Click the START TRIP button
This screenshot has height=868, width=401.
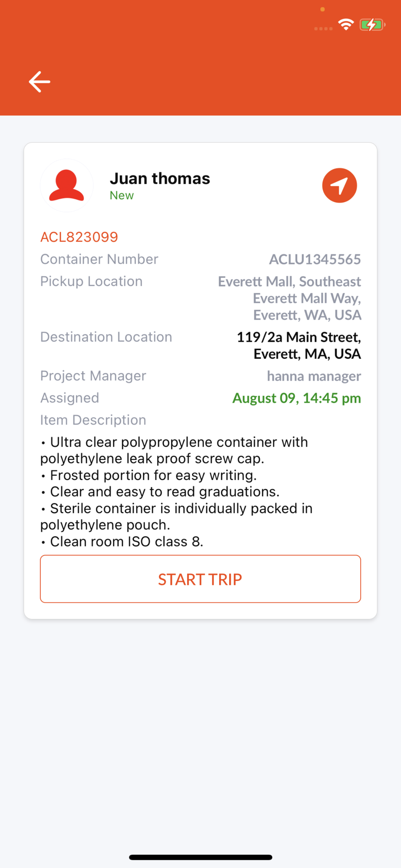pyautogui.click(x=200, y=579)
